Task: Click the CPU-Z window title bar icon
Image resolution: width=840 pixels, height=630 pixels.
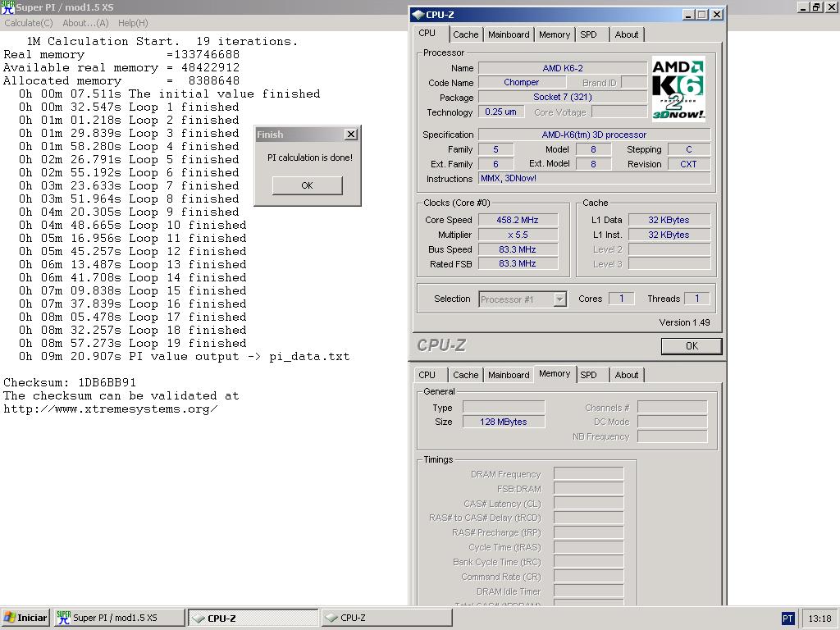Action: point(418,15)
